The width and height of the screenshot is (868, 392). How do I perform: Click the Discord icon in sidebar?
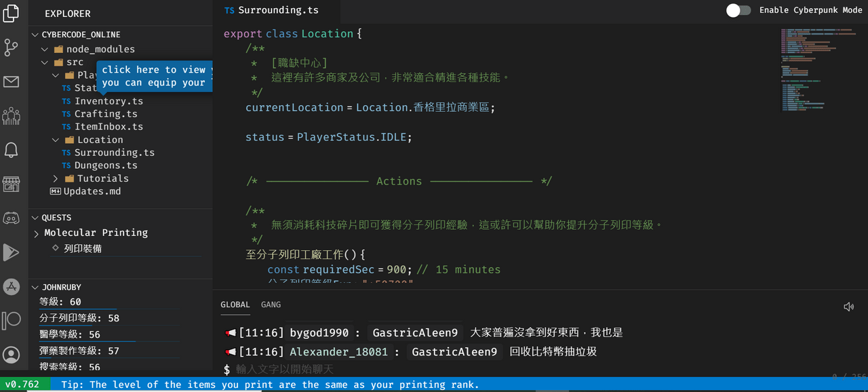pyautogui.click(x=12, y=218)
